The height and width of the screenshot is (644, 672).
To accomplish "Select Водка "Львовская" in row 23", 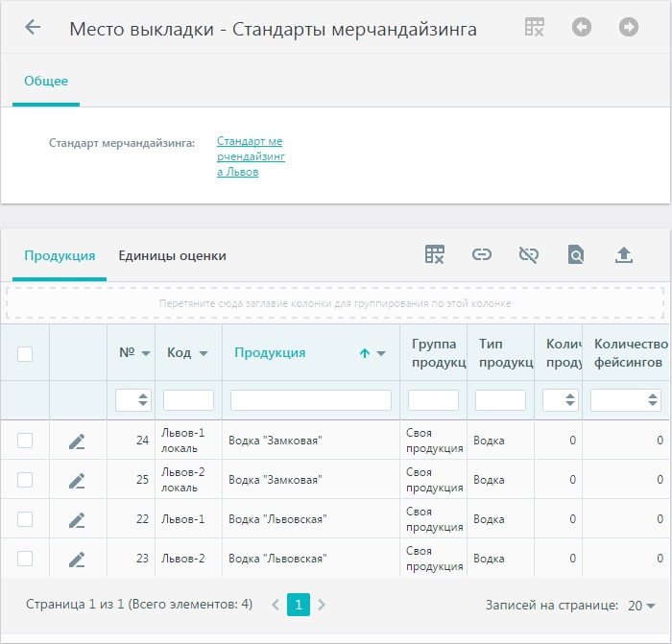I will click(x=277, y=559).
